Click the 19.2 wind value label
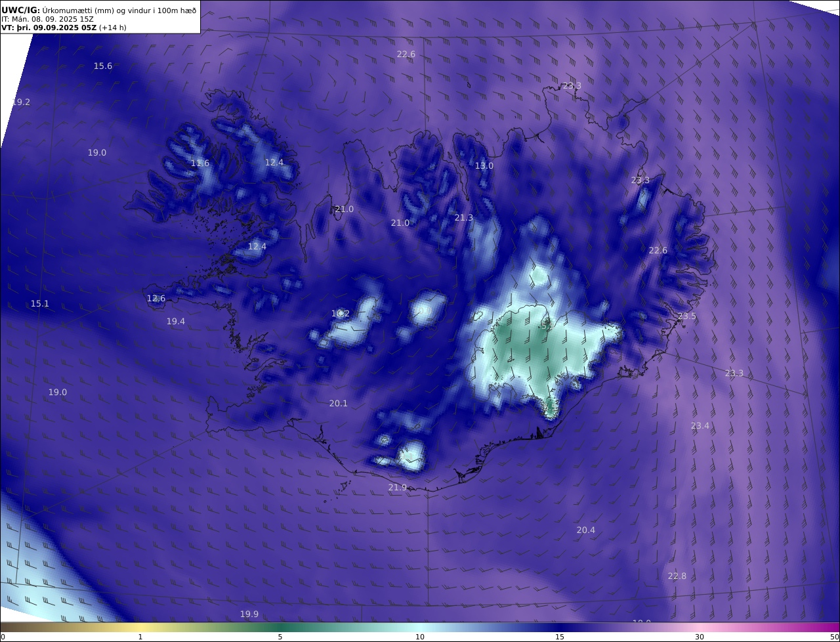Viewport: 840px width, 642px height. pos(21,102)
